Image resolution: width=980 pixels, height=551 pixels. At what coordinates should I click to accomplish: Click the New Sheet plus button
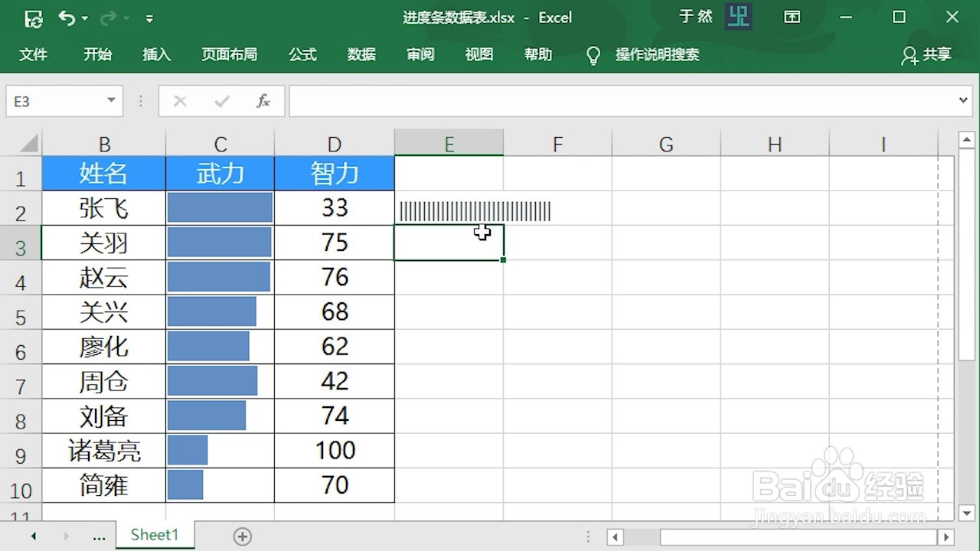pyautogui.click(x=242, y=536)
